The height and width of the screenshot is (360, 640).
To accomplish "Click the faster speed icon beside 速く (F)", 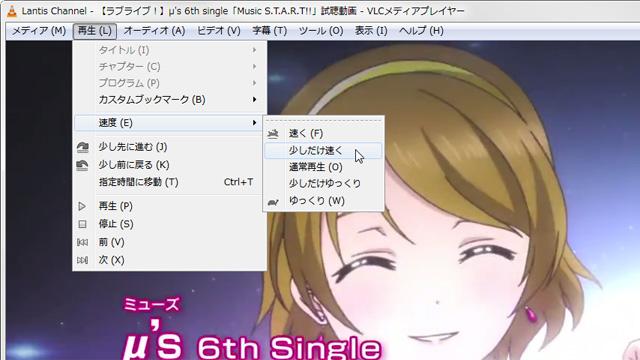I will tap(273, 133).
